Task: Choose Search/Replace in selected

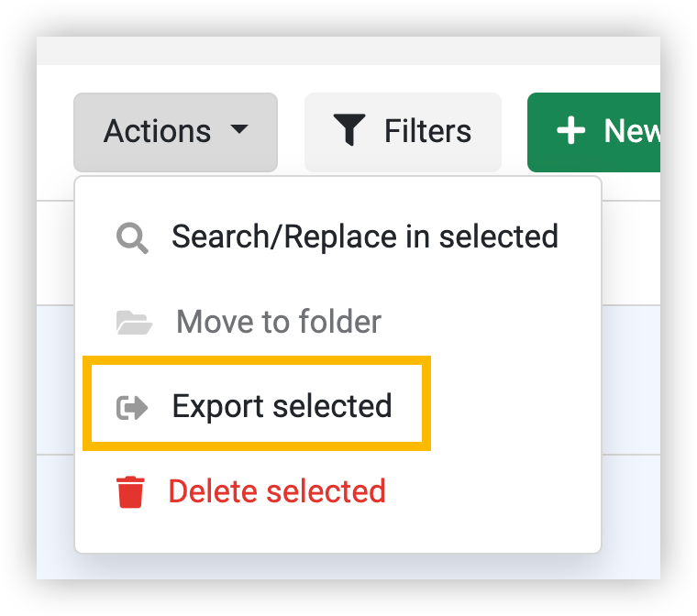Action: click(337, 236)
